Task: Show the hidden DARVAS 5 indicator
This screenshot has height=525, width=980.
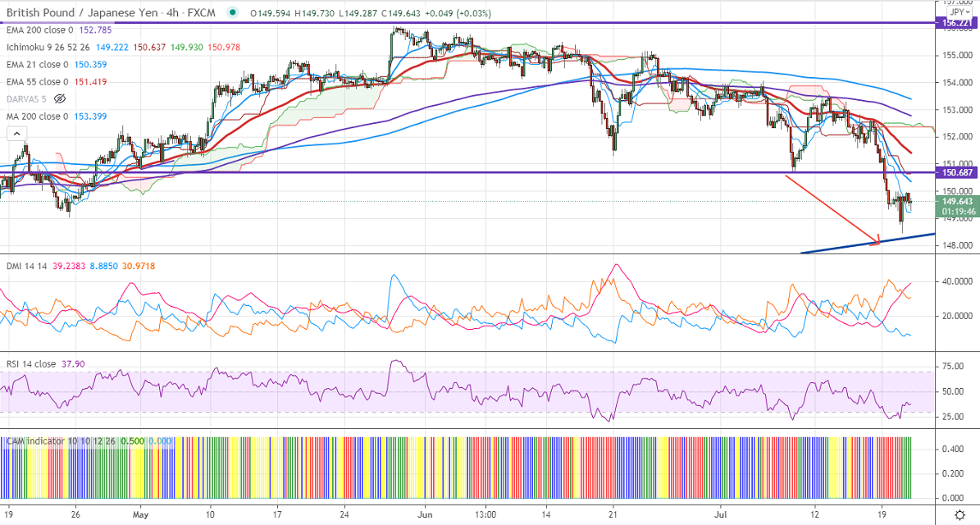Action: click(60, 98)
